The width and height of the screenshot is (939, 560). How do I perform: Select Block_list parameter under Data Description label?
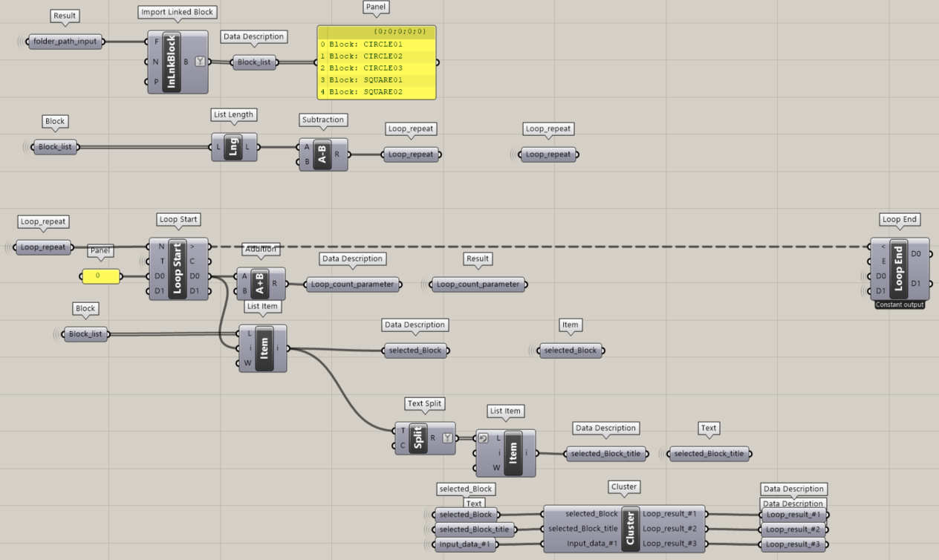click(254, 62)
